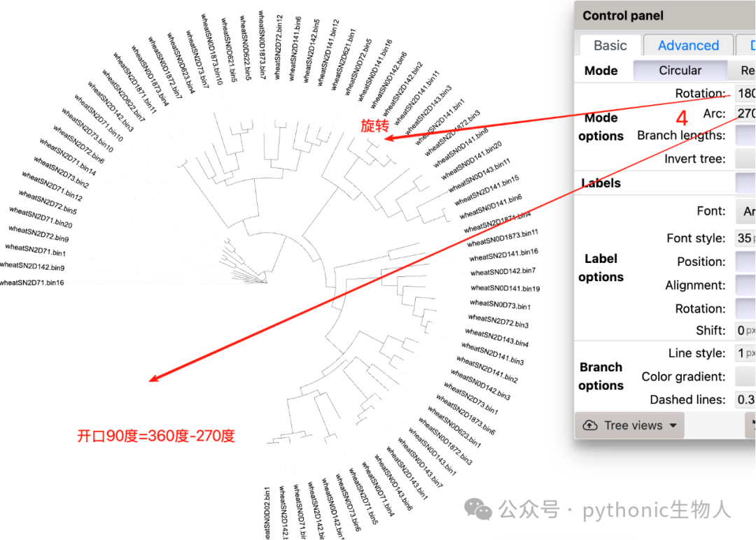Screen dimensions: 756x540
Task: Select leaf label wheatSN2D71.bin12
Action: pyautogui.click(x=52, y=186)
